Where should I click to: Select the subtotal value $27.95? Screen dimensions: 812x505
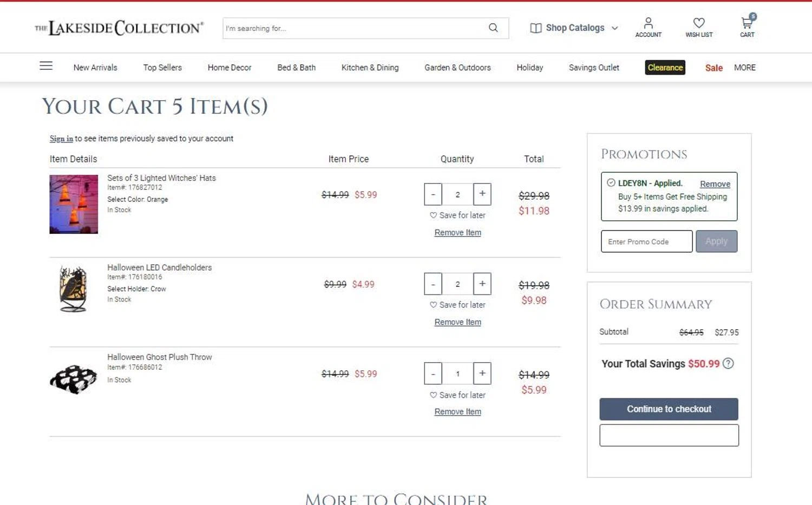(726, 332)
